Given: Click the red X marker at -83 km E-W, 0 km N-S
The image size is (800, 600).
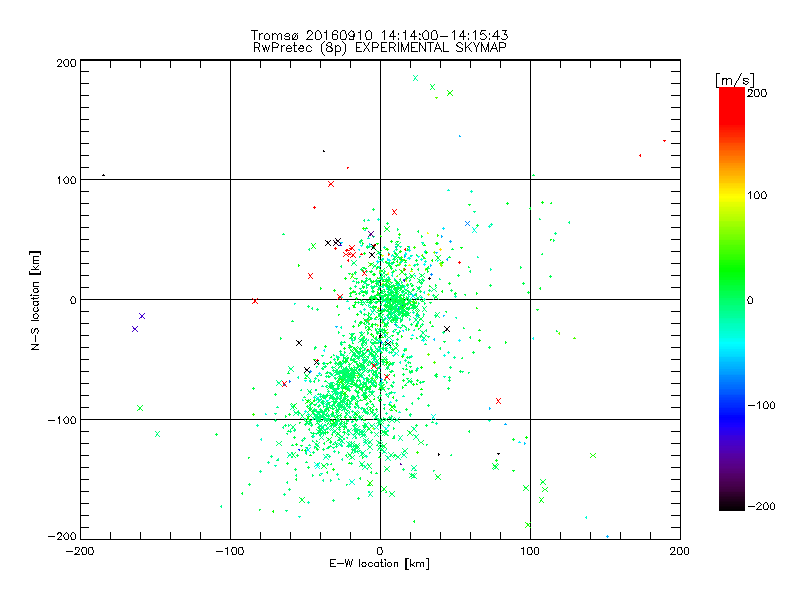Looking at the screenshot, I should pos(255,301).
